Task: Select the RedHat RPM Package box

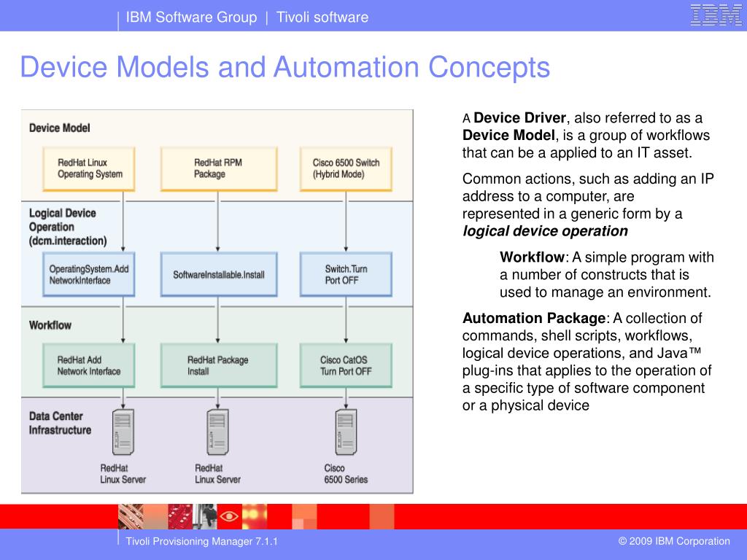Action: tap(219, 168)
